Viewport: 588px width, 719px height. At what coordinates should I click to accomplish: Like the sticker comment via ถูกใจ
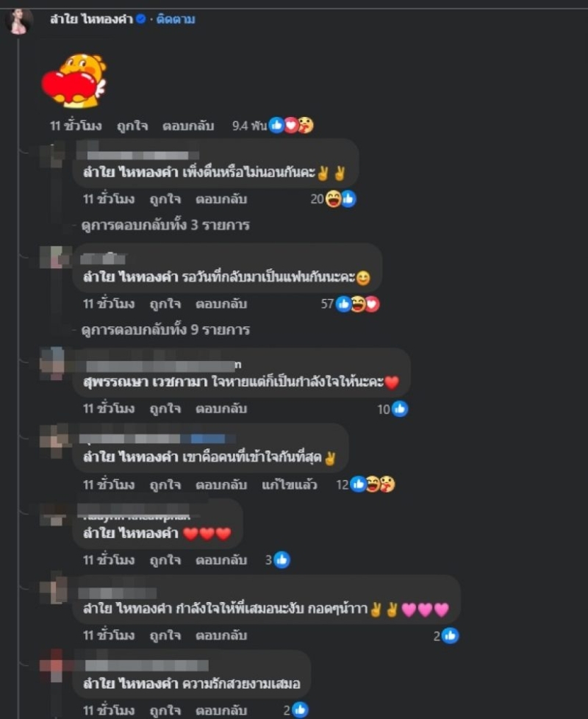pos(132,126)
